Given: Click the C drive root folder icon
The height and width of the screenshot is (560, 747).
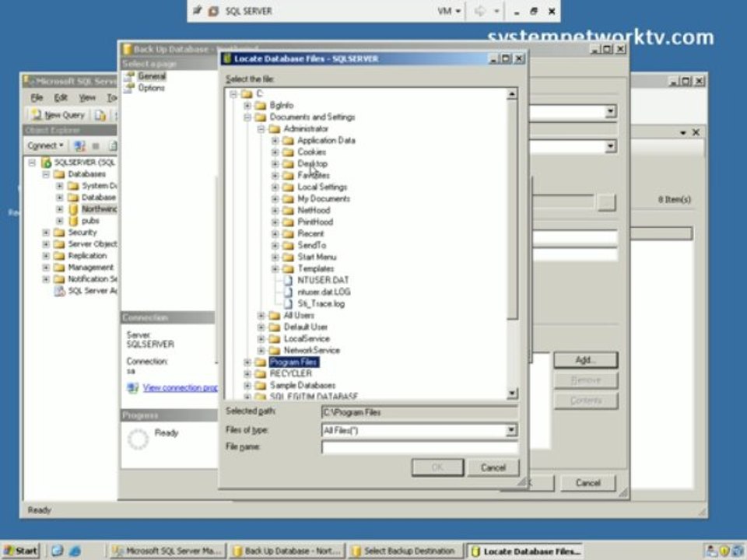Looking at the screenshot, I should point(247,94).
